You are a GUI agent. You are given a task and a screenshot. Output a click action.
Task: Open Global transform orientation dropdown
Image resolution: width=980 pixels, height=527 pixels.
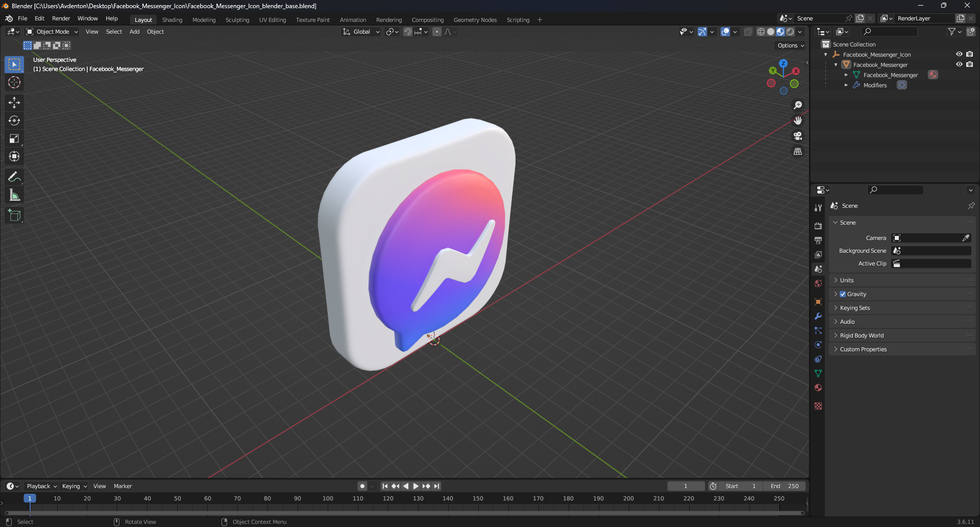click(361, 32)
